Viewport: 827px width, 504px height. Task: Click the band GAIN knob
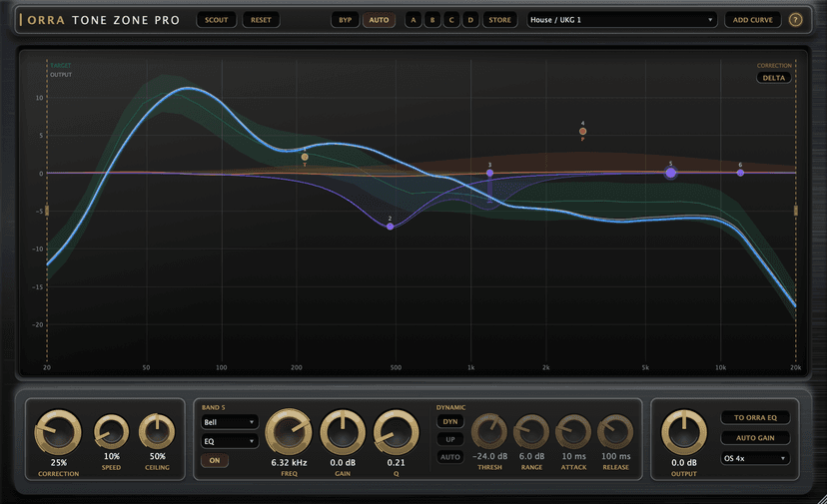click(x=343, y=432)
